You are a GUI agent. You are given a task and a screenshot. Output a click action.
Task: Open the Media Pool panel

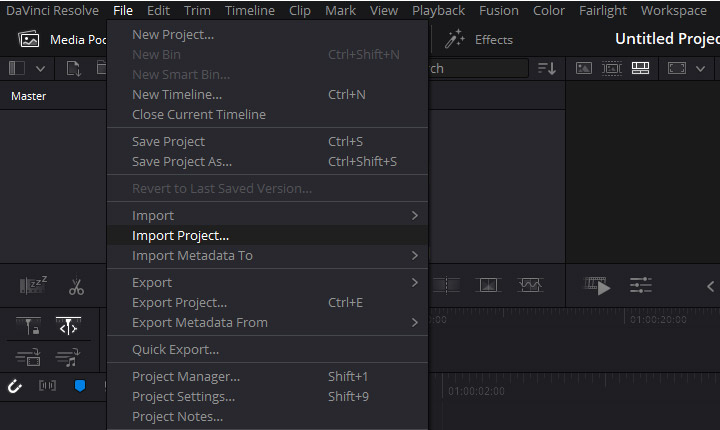coord(60,39)
